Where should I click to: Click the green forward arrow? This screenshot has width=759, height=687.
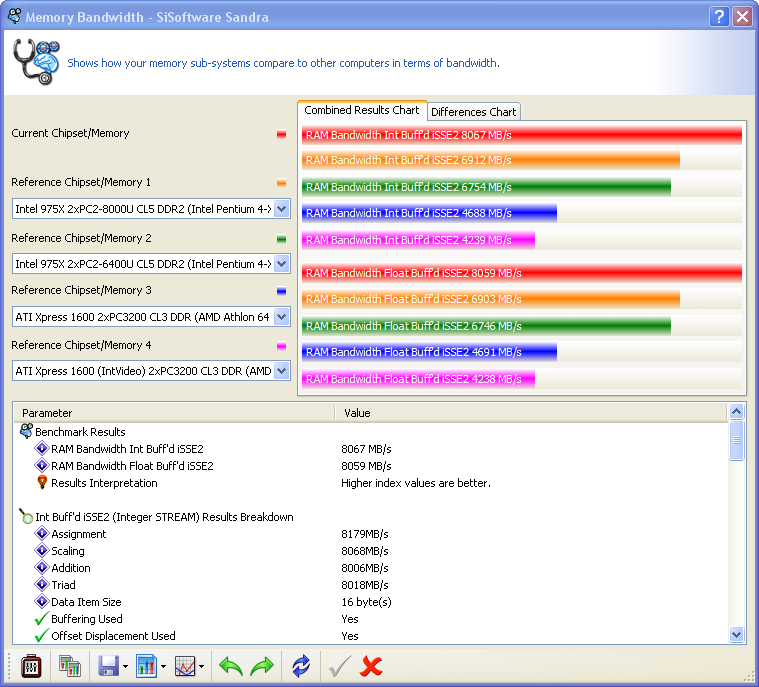pyautogui.click(x=262, y=666)
